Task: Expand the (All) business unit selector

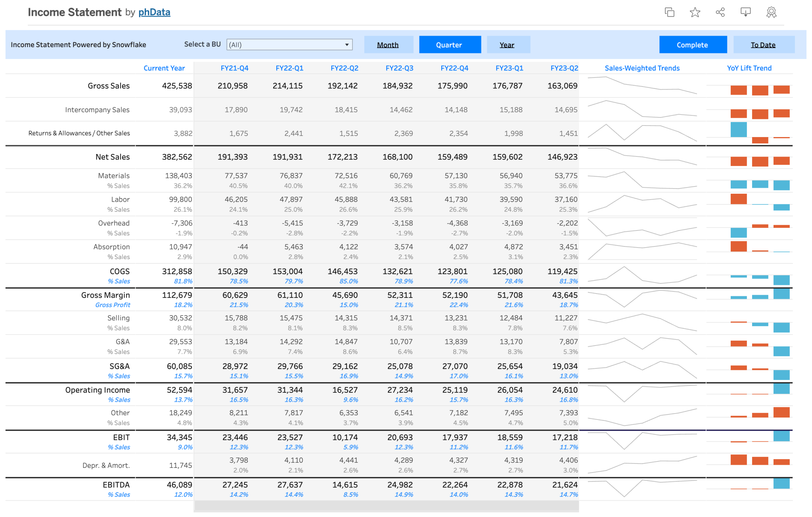Action: (x=289, y=44)
